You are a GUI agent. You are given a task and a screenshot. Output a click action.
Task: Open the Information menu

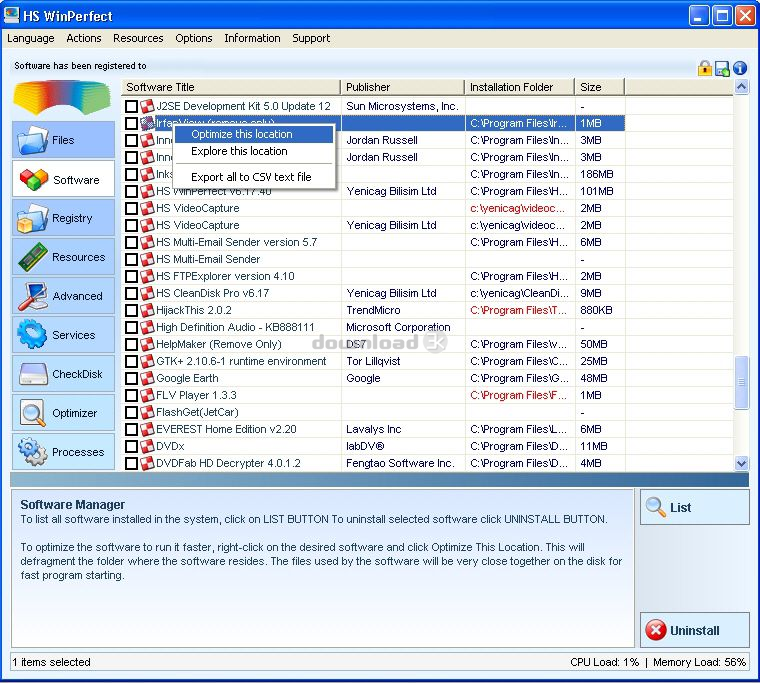click(x=252, y=38)
